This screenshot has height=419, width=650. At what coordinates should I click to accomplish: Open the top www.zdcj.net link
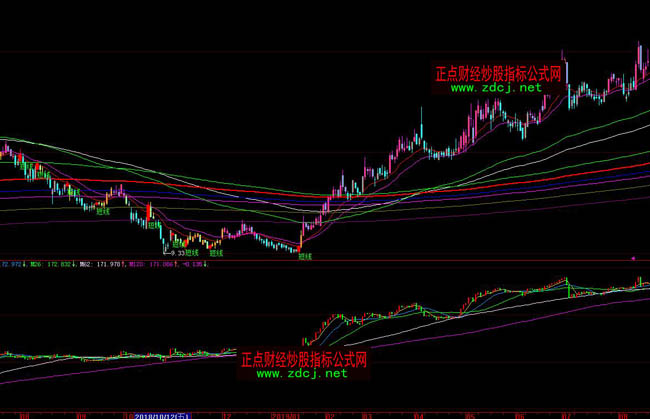click(x=496, y=88)
